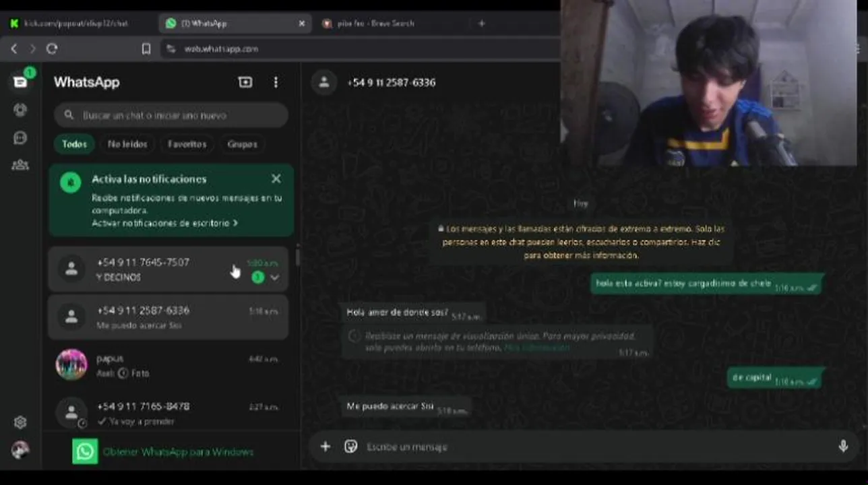Open the Channels icon in sidebar

click(x=20, y=137)
